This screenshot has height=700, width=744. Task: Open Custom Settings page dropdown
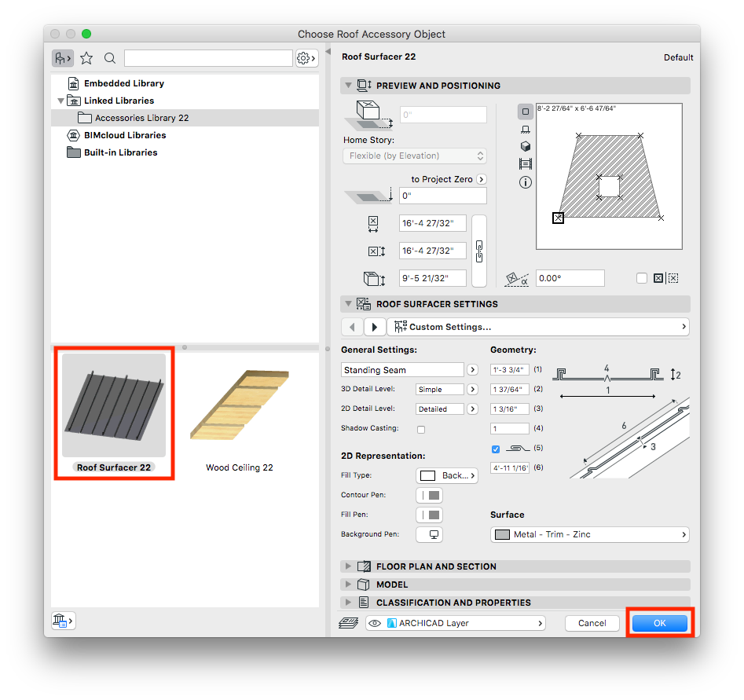click(538, 327)
